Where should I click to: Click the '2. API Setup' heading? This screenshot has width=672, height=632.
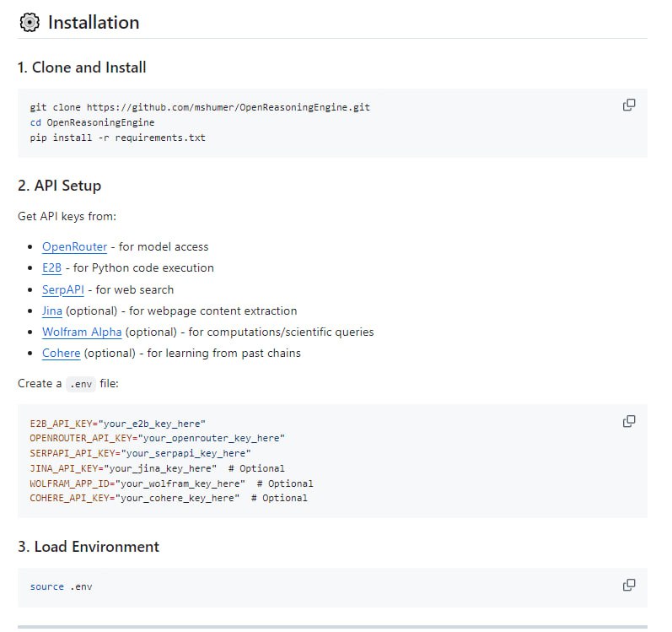59,185
